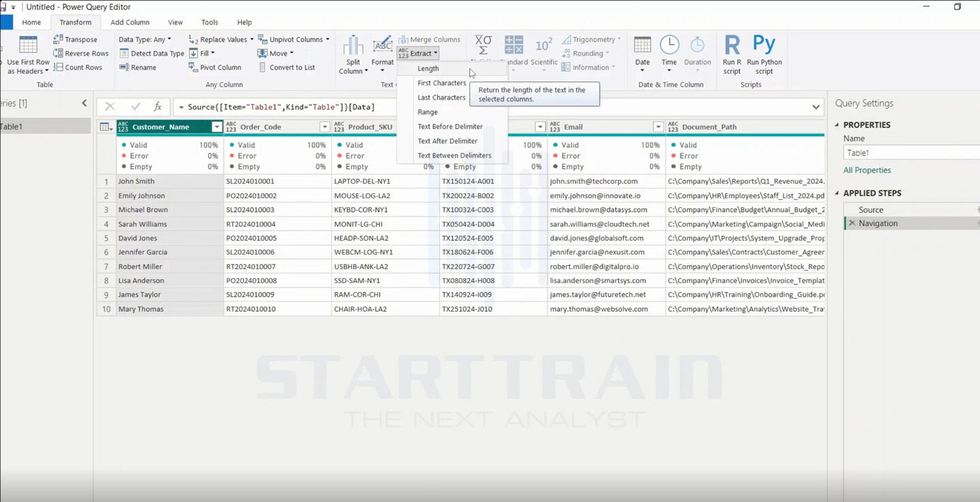
Task: Click the Customer_Name column data type icon
Action: coord(123,127)
